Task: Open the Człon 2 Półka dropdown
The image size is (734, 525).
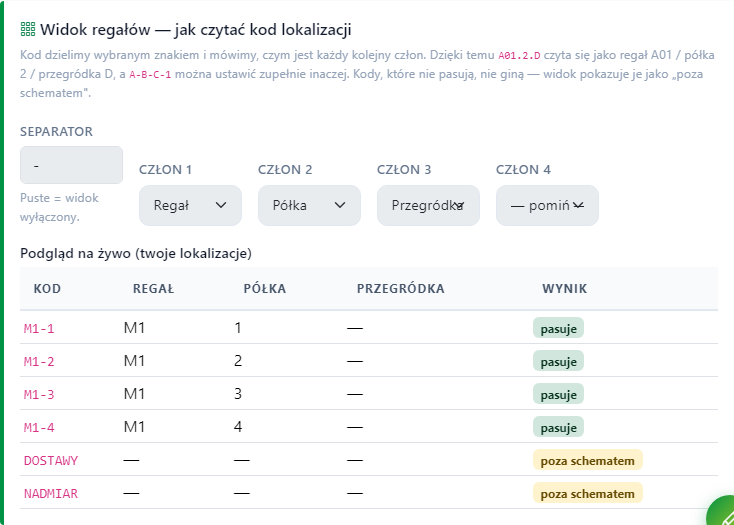Action: 309,205
